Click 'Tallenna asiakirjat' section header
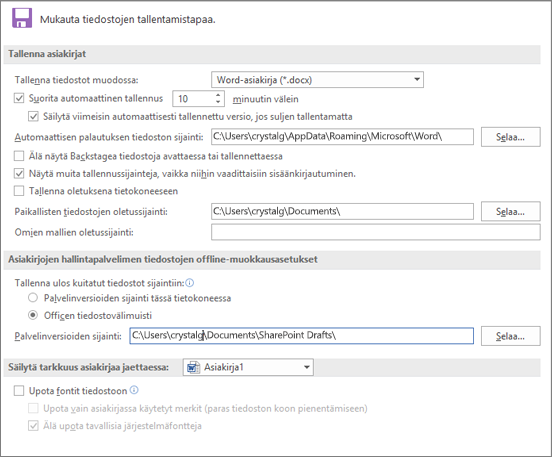The image size is (552, 457). click(x=47, y=54)
